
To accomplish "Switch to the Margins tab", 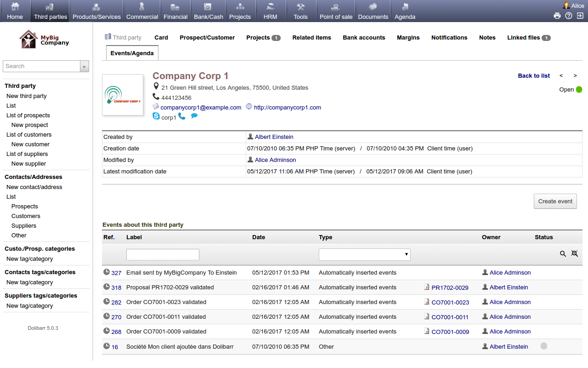I will (x=408, y=38).
